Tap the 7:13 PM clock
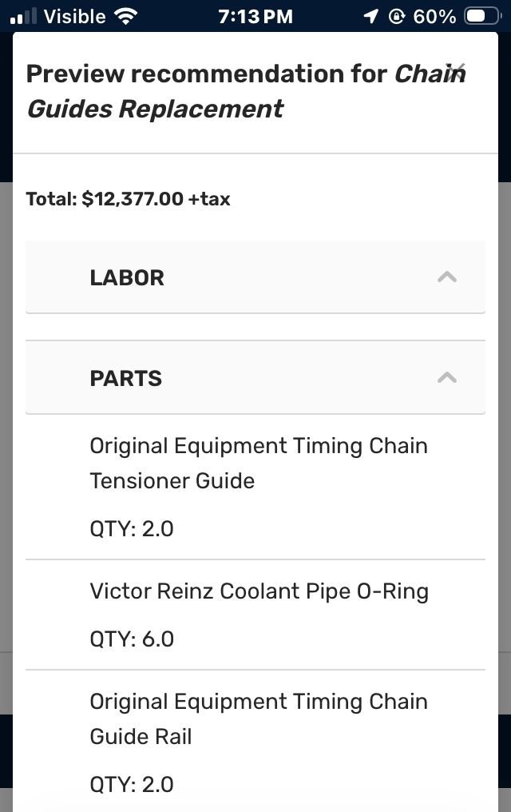 (x=255, y=16)
